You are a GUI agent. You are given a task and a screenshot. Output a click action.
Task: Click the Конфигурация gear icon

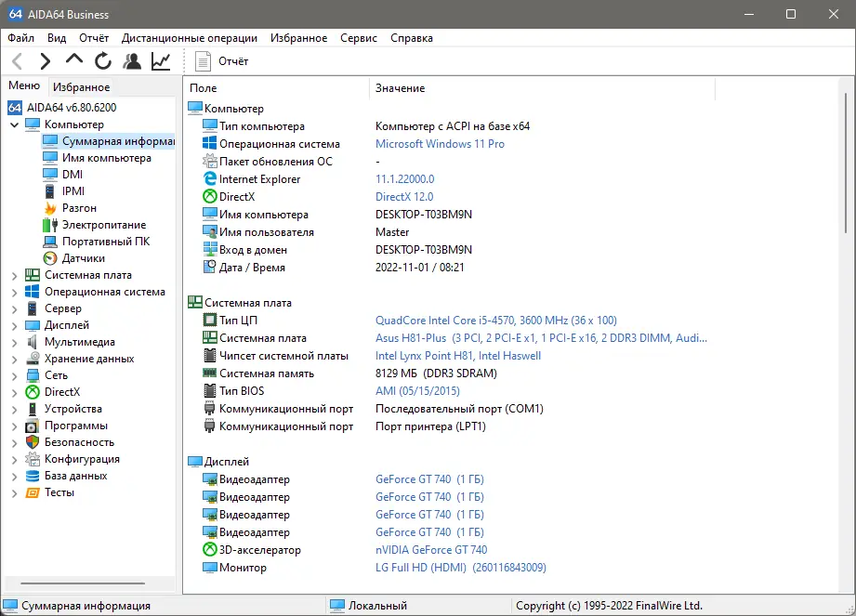(x=33, y=459)
